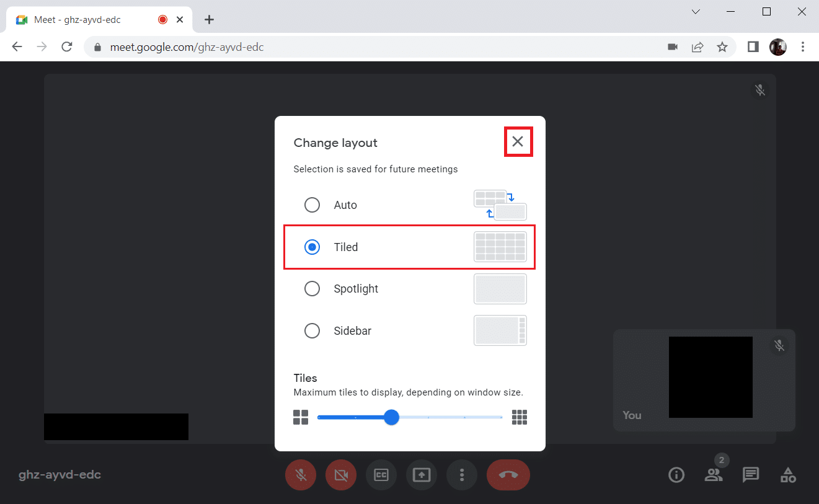Maximize the Chrome window
The image size is (819, 504).
(766, 11)
